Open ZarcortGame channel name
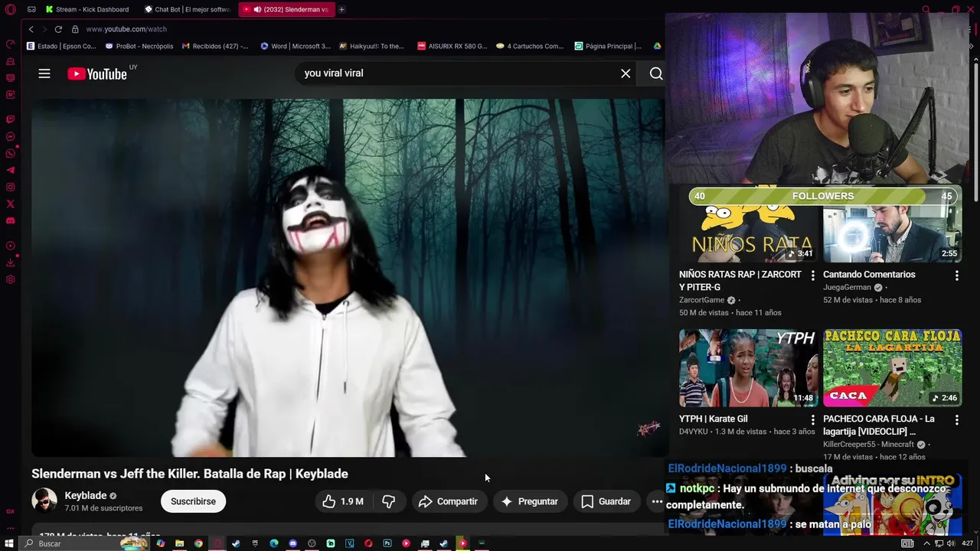 [702, 301]
